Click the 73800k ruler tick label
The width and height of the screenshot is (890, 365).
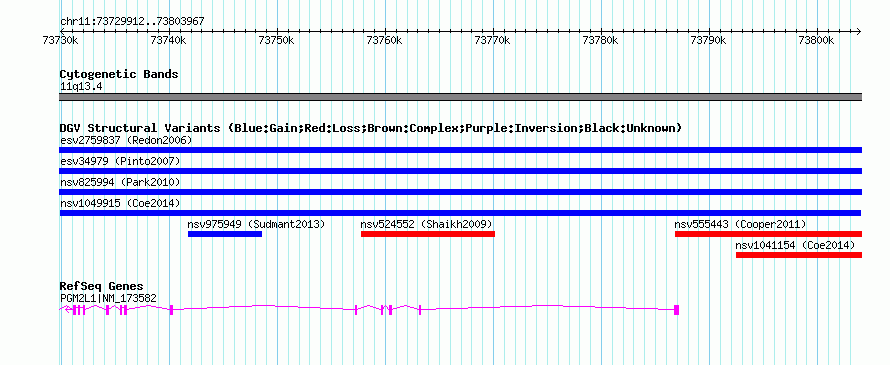[816, 41]
